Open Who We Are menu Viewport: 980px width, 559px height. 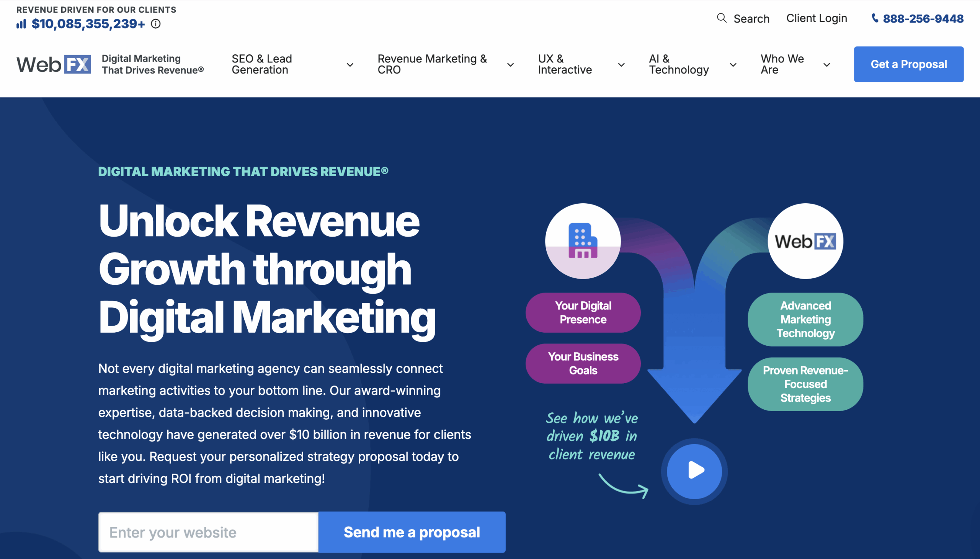click(782, 64)
